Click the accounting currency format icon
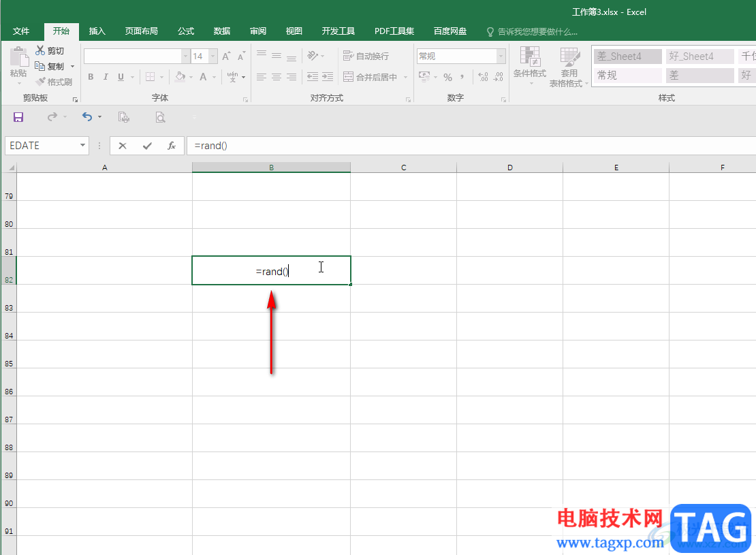This screenshot has width=756, height=555. pyautogui.click(x=424, y=77)
